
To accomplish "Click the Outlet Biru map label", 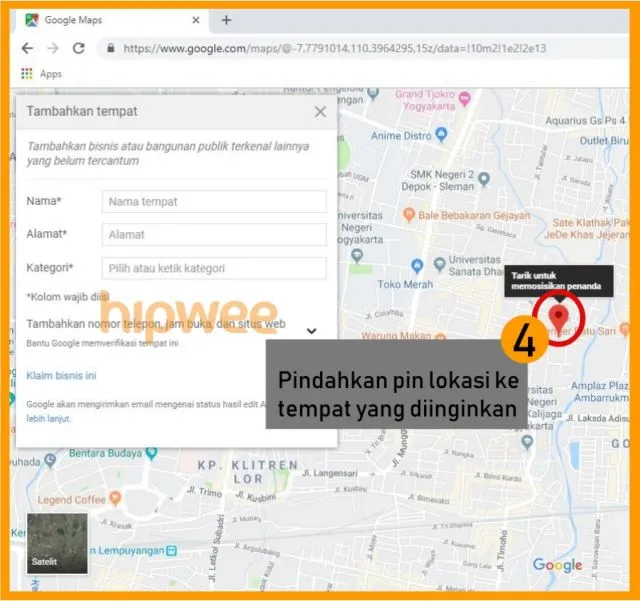I will click(x=604, y=140).
